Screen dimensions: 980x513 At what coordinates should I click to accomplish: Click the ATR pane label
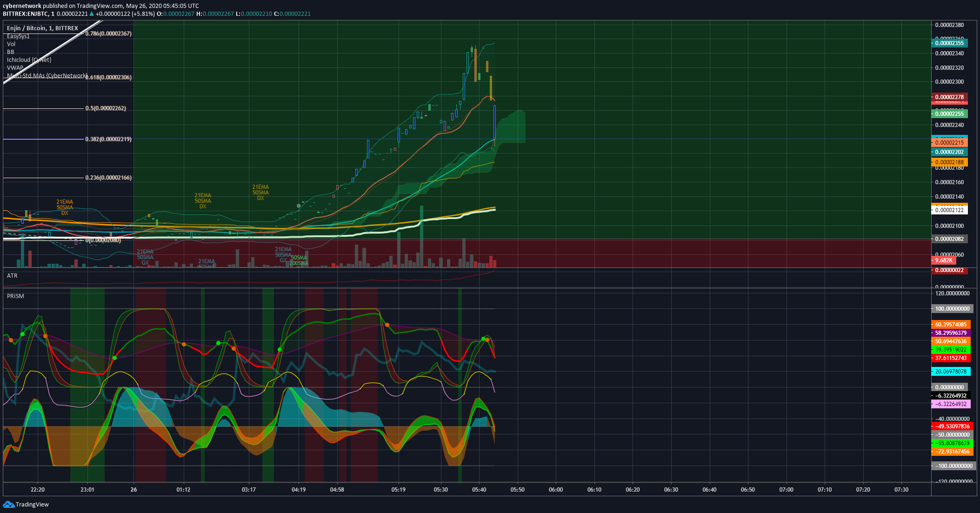(12, 276)
